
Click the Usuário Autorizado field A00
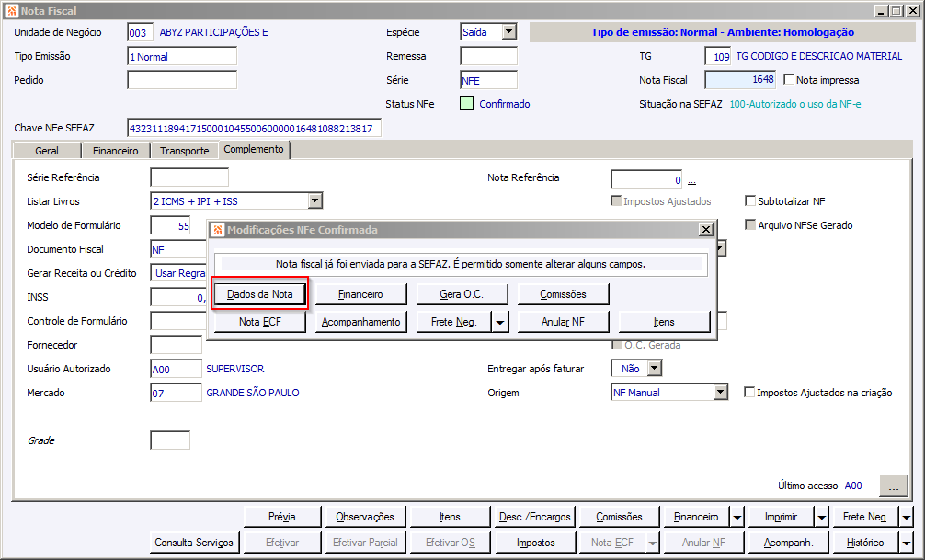pos(176,369)
